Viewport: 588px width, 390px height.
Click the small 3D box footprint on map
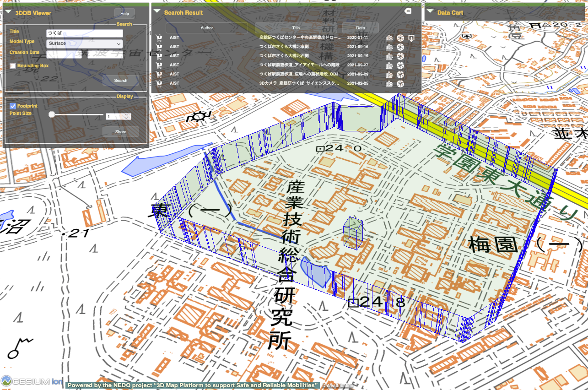point(353,233)
